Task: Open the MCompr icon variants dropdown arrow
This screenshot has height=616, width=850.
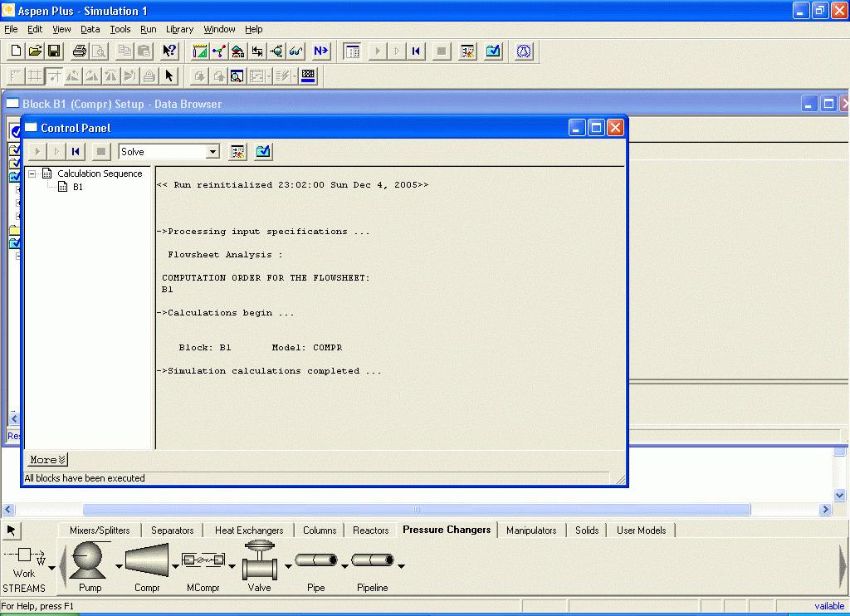Action: pos(232,566)
